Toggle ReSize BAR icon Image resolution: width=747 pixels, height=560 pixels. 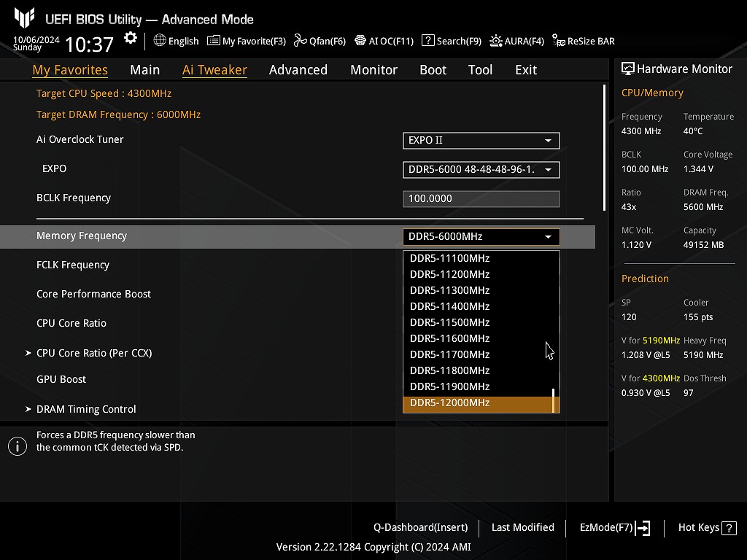558,41
